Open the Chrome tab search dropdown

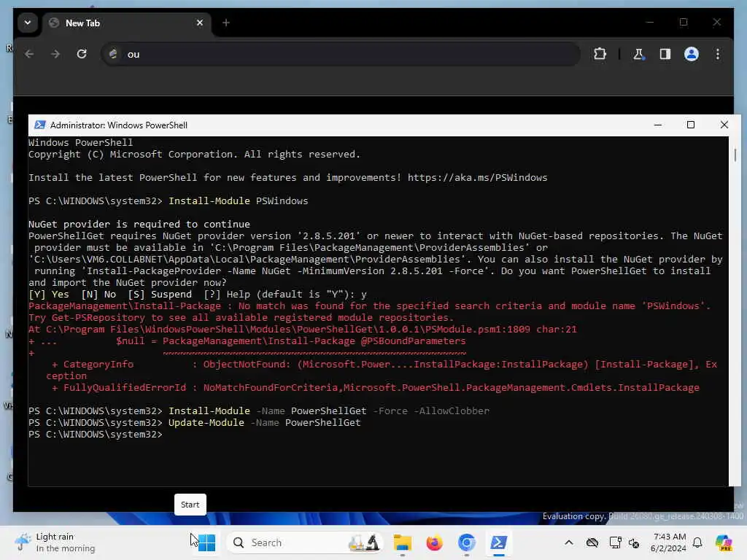(x=28, y=23)
